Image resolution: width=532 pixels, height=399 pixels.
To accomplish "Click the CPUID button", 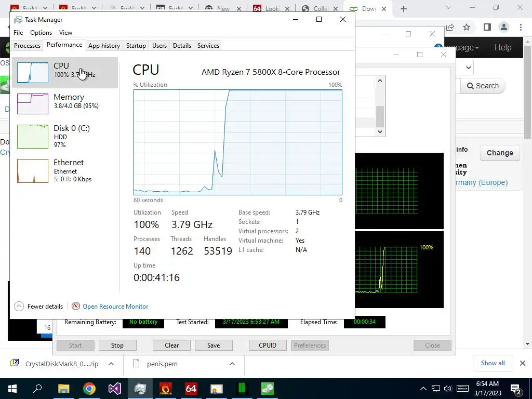I will (x=268, y=345).
